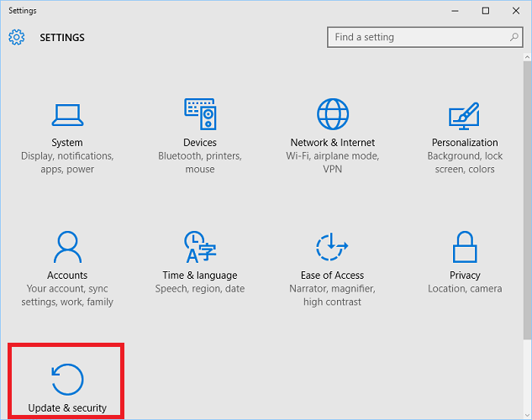Image resolution: width=532 pixels, height=420 pixels.
Task: Open the Network & Internet globe icon
Action: coord(333,114)
